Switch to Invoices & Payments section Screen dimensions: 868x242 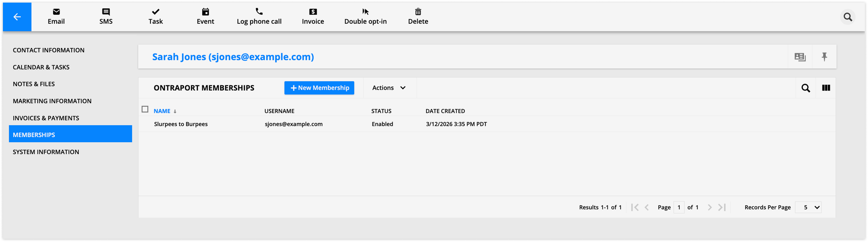tap(46, 118)
